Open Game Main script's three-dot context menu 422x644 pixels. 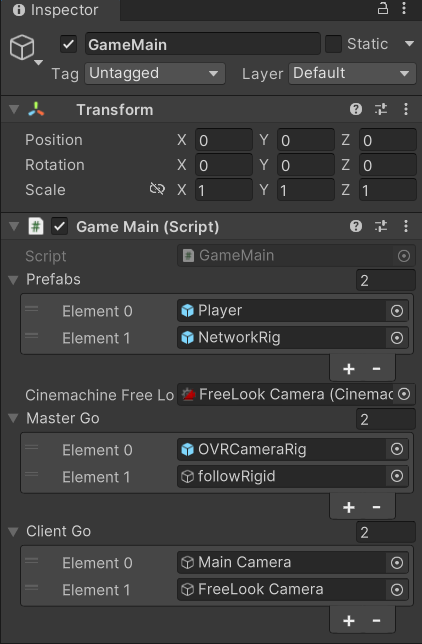pyautogui.click(x=406, y=226)
